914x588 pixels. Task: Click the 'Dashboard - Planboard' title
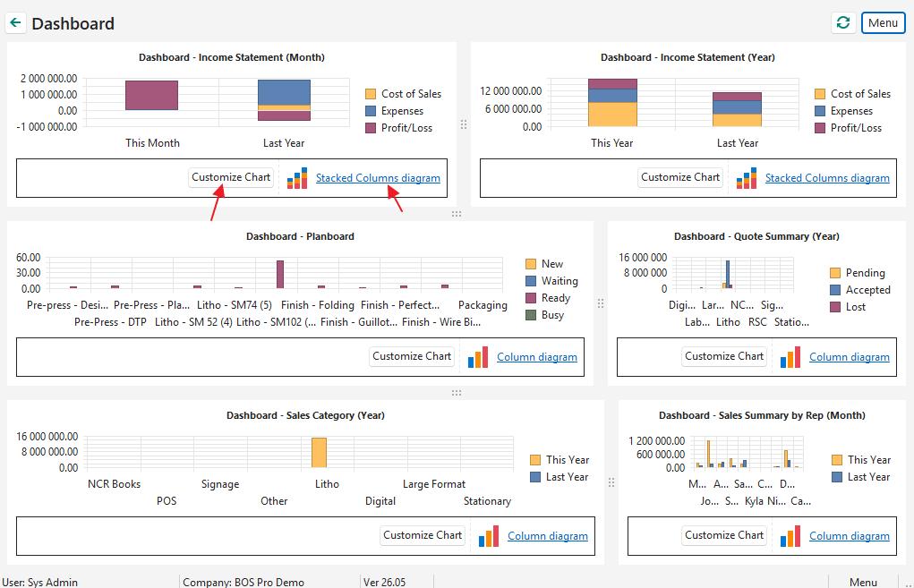coord(300,236)
